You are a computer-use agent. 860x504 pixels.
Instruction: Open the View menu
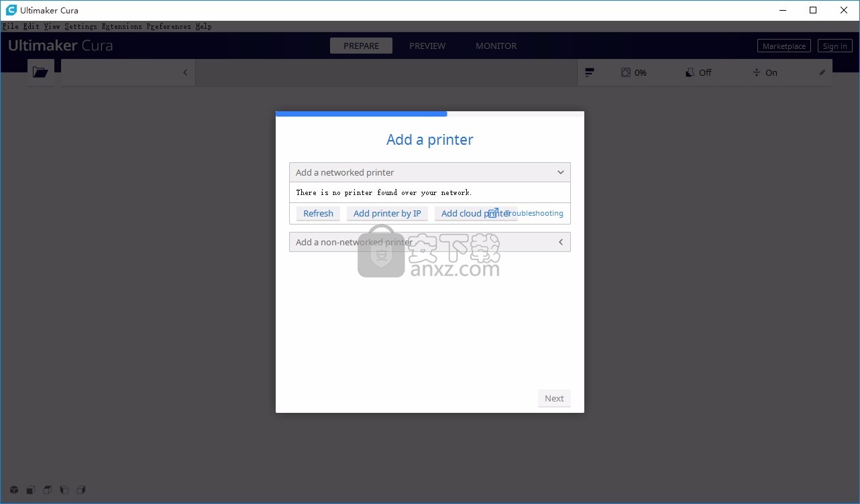(52, 27)
